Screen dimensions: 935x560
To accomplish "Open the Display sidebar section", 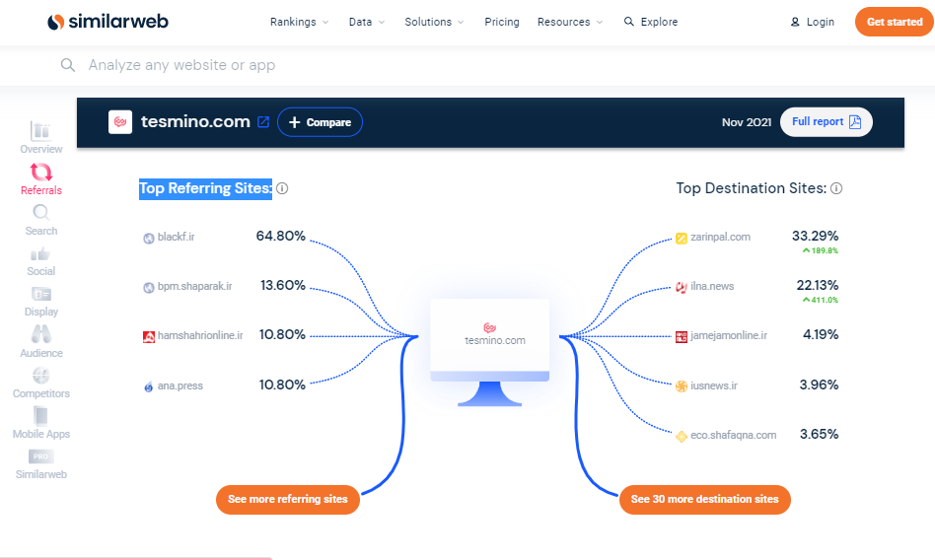I will click(x=41, y=302).
